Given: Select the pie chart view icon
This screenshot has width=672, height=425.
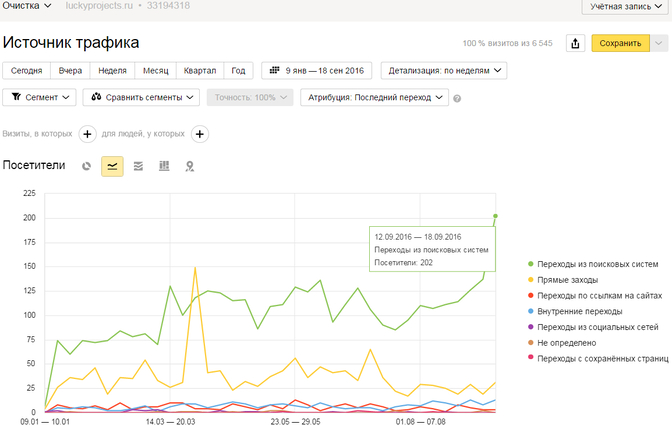Looking at the screenshot, I should (87, 166).
